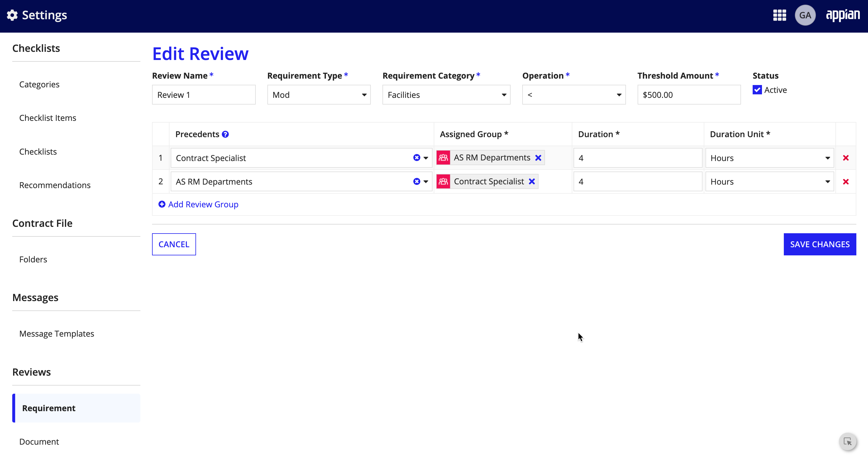Click row 1 Duration field
The image size is (868, 456).
(638, 158)
